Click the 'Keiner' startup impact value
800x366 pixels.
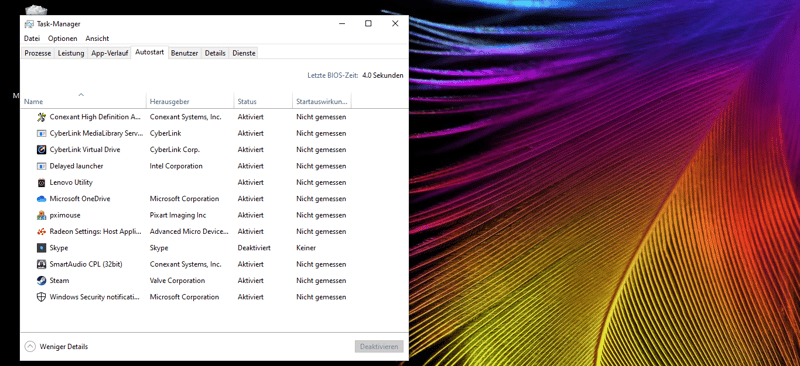pos(306,248)
